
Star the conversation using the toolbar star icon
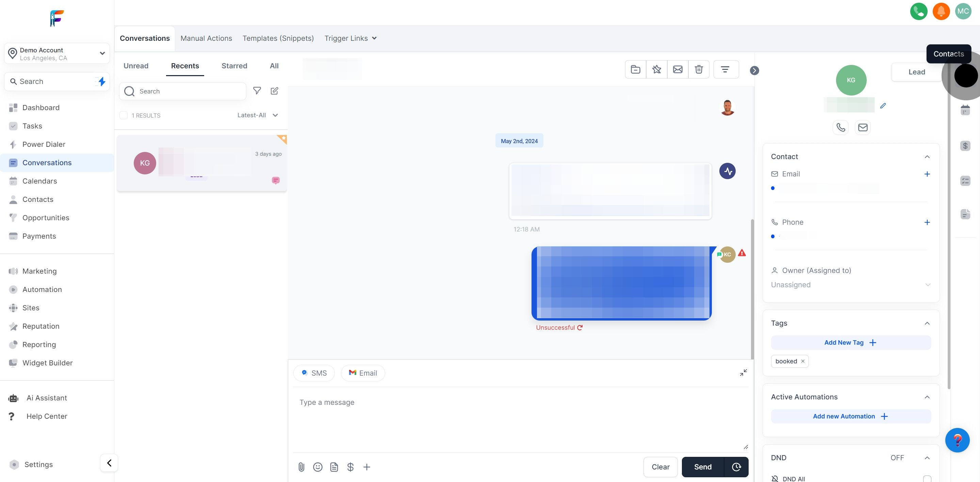tap(656, 69)
